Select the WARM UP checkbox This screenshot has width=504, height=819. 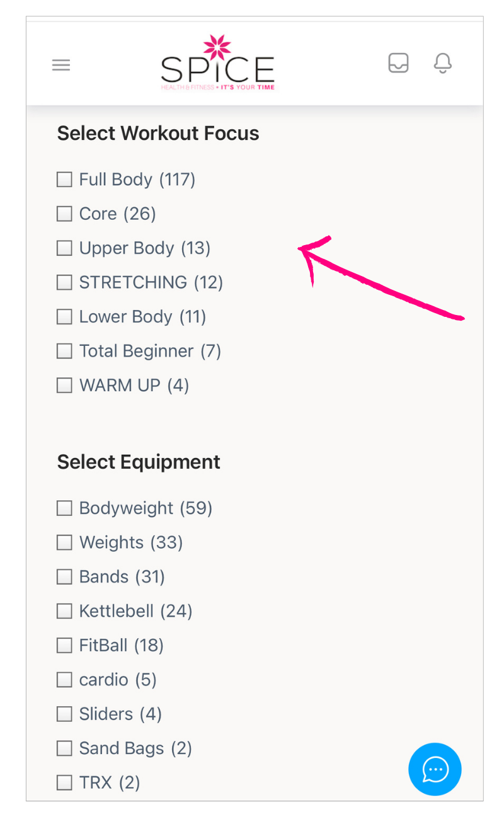coord(64,385)
